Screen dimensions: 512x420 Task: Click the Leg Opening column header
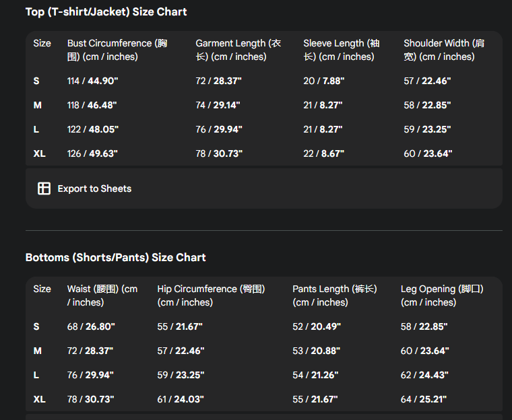442,295
